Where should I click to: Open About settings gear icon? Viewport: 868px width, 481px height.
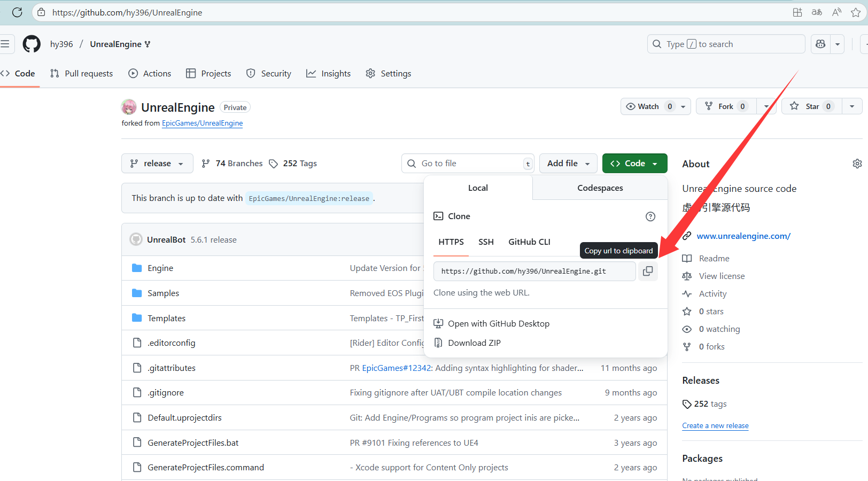coord(857,164)
